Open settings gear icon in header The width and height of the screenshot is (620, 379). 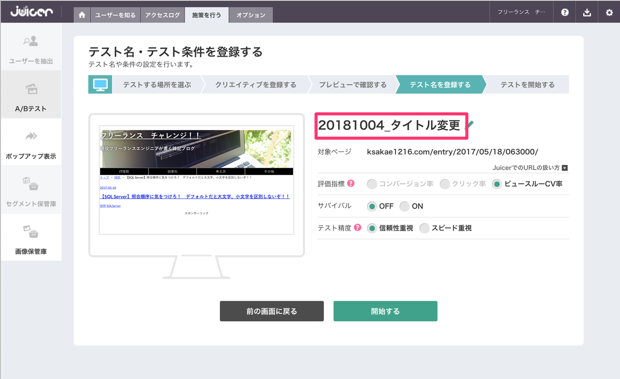609,12
